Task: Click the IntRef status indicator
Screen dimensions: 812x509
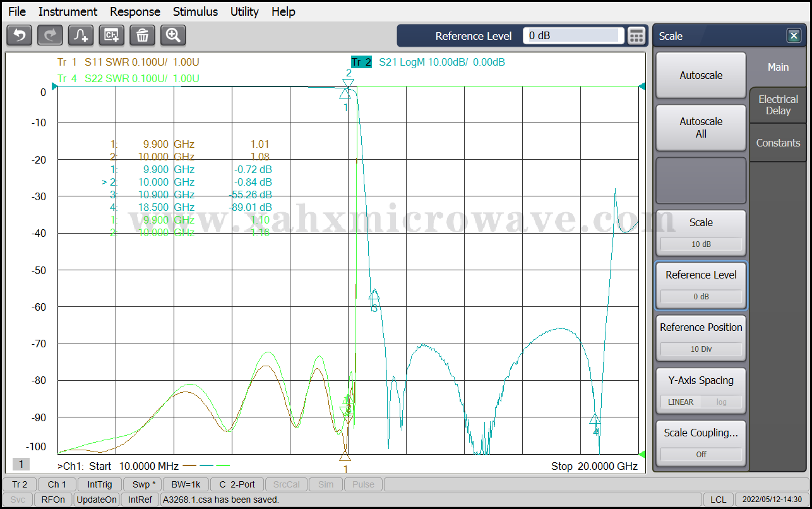Action: click(140, 500)
